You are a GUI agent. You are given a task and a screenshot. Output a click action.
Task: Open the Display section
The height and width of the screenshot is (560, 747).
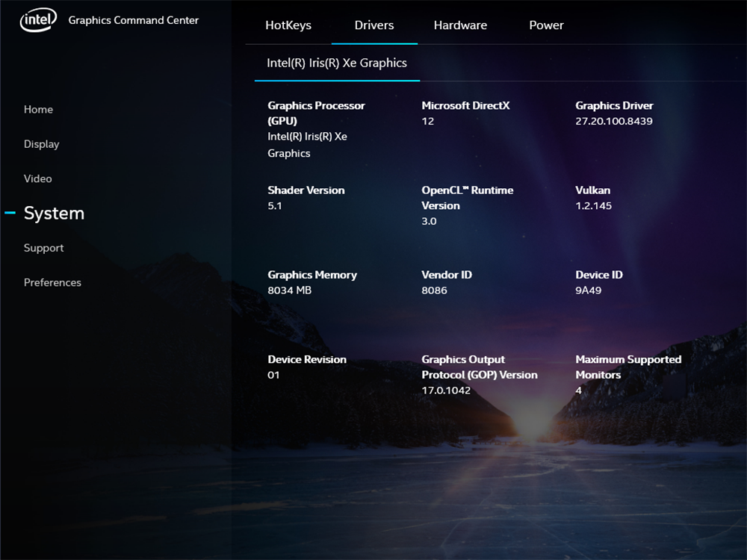click(x=41, y=144)
